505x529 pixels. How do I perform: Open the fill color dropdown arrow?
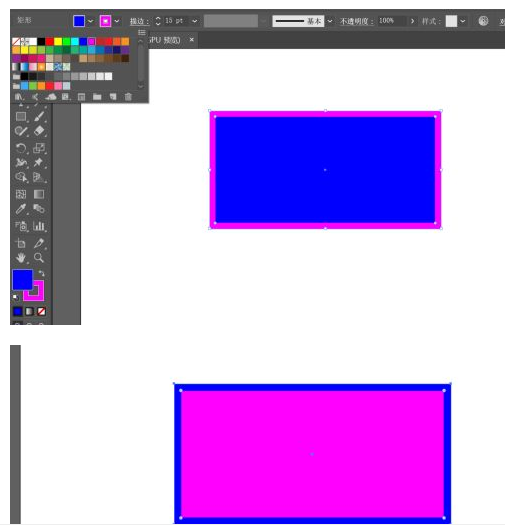tap(90, 21)
